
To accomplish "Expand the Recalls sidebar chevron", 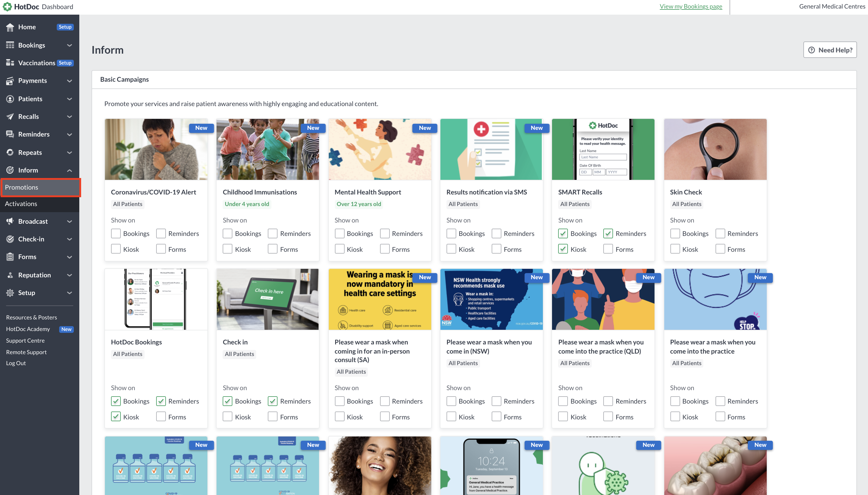I will 70,117.
